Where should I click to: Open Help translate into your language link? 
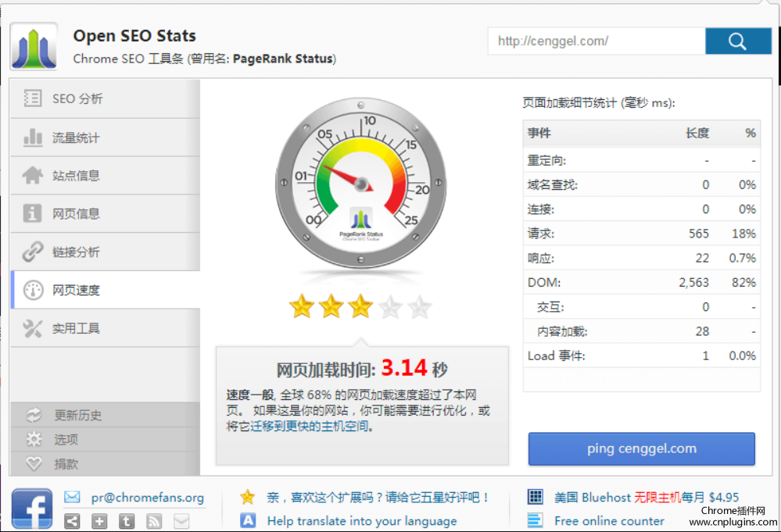(362, 521)
